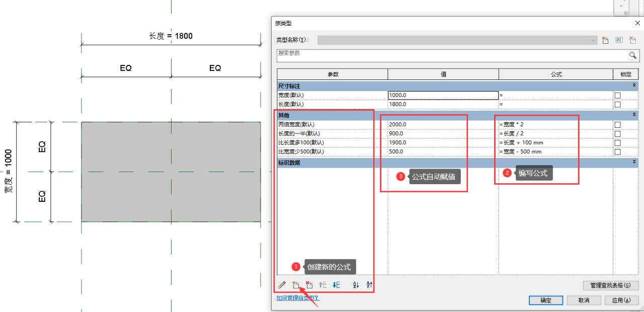
Task: Sort parameters in ascending order
Action: tap(356, 285)
